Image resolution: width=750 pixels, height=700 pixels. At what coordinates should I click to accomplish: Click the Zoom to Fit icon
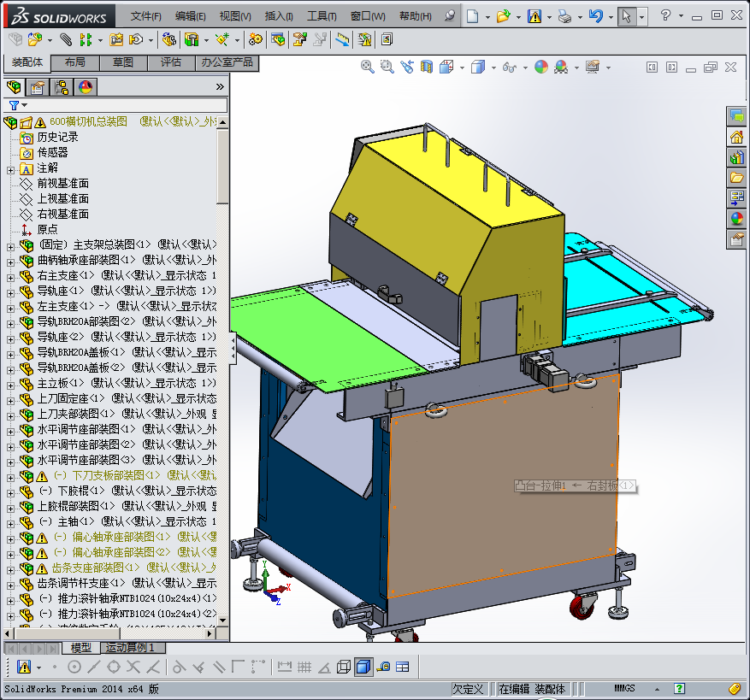coord(368,67)
